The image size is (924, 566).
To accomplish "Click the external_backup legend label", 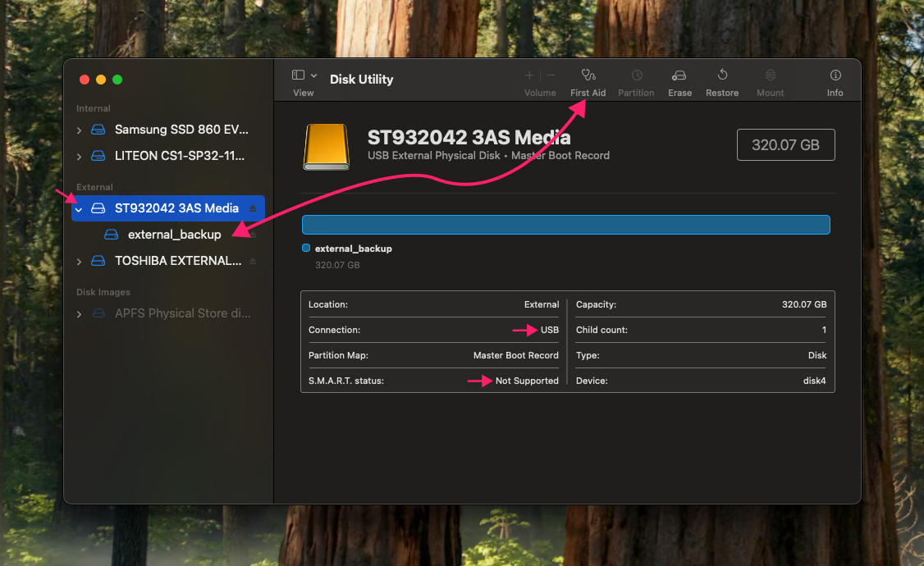I will (354, 249).
